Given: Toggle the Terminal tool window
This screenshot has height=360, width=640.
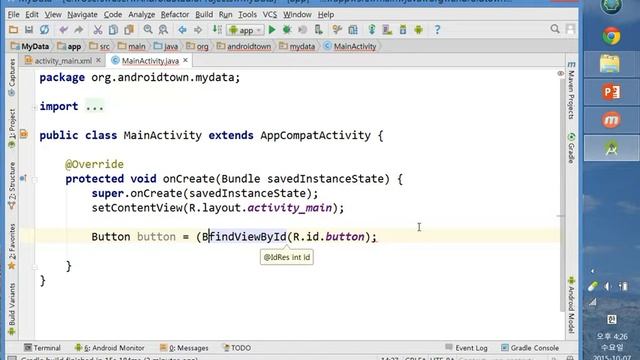Looking at the screenshot, I should [x=42, y=348].
